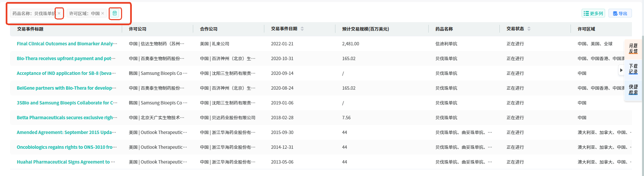This screenshot has width=644, height=176.
Task: Click the 2015-09-30 date cell
Action: point(282,132)
